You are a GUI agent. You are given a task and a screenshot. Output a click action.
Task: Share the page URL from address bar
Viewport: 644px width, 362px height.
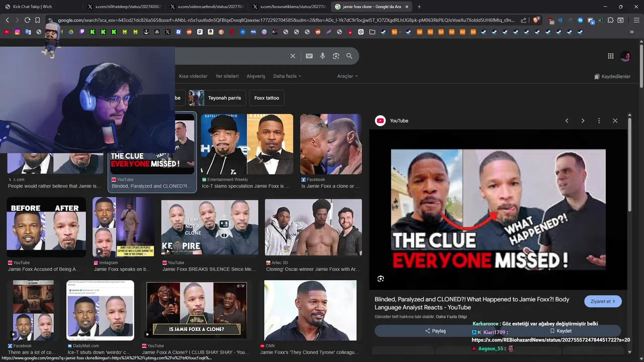pyautogui.click(x=523, y=20)
